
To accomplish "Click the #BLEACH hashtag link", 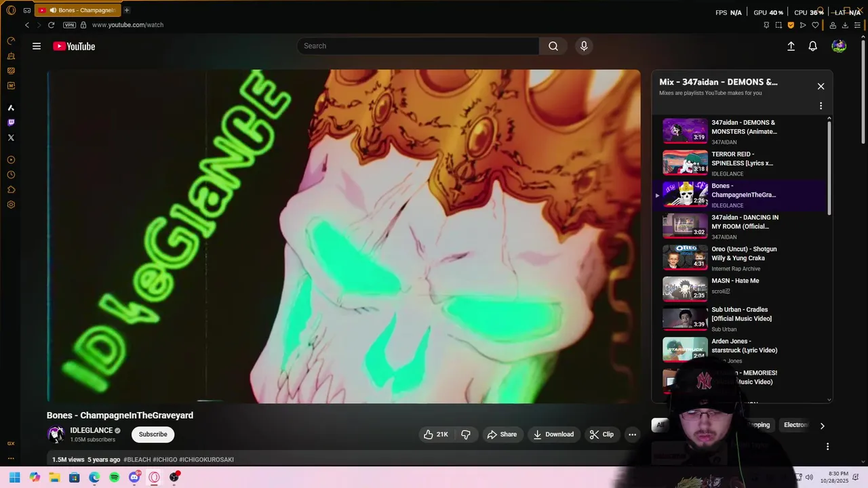I will point(137,460).
